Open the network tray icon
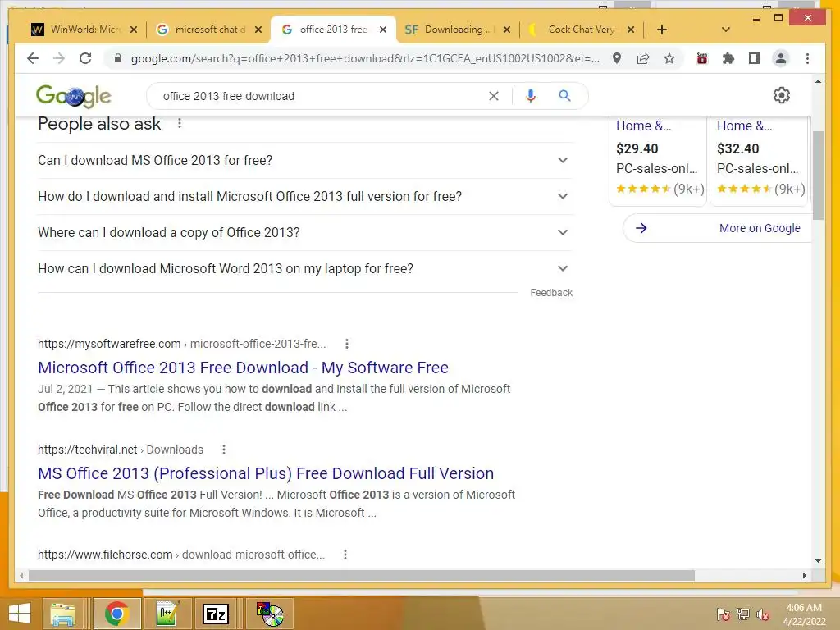Viewport: 840px width, 630px height. coord(742,614)
